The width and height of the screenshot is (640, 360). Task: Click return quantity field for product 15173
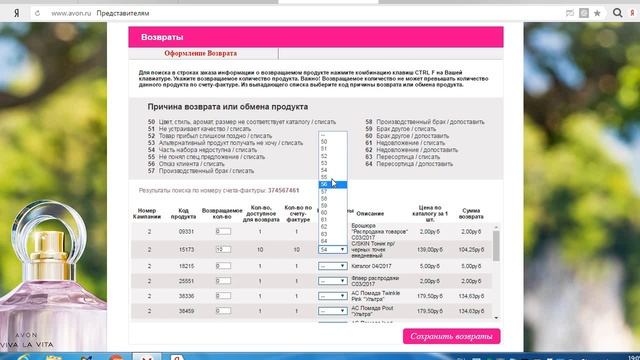(223, 249)
